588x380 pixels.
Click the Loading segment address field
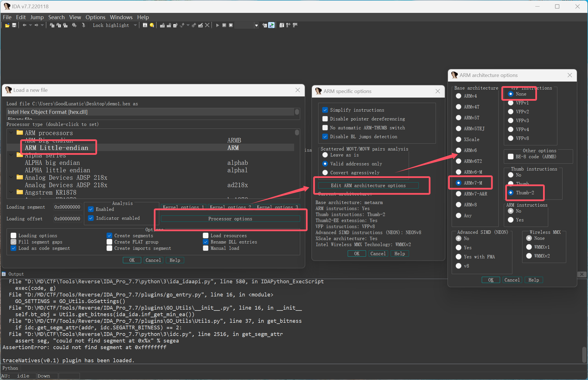(68, 207)
